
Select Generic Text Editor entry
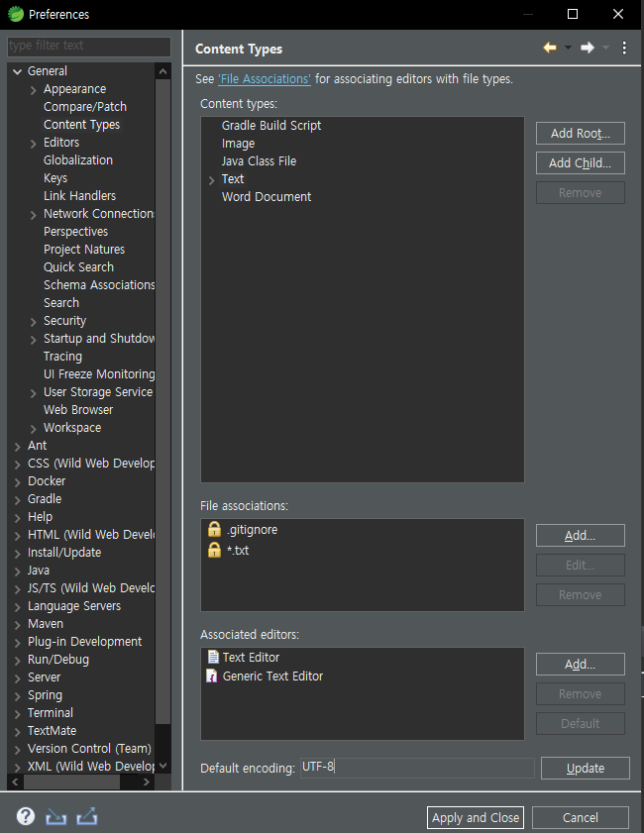point(272,676)
